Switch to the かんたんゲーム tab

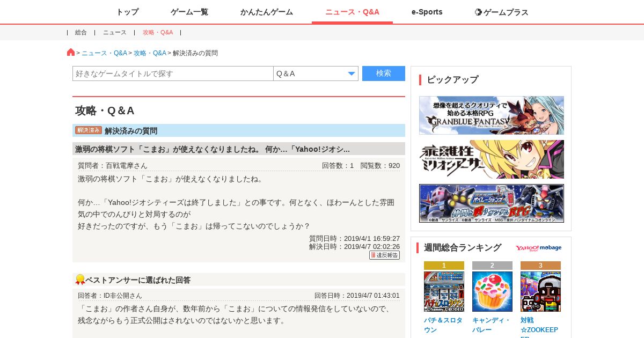tap(267, 12)
